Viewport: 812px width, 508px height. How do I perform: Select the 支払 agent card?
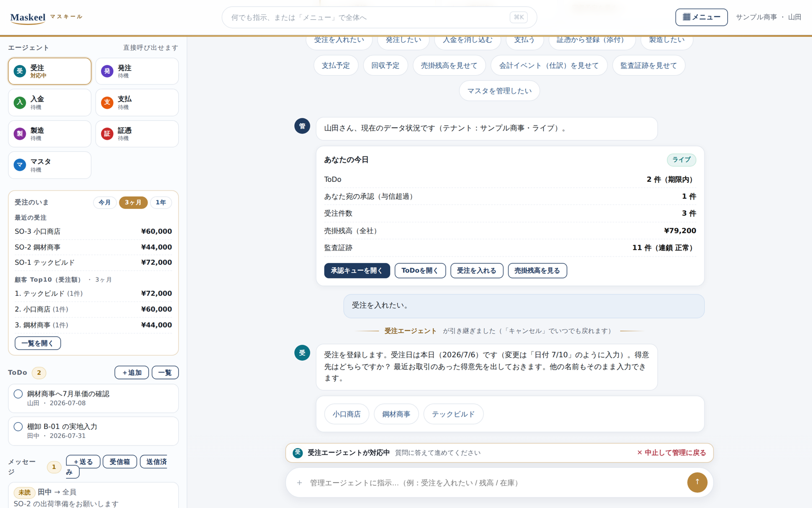click(137, 103)
